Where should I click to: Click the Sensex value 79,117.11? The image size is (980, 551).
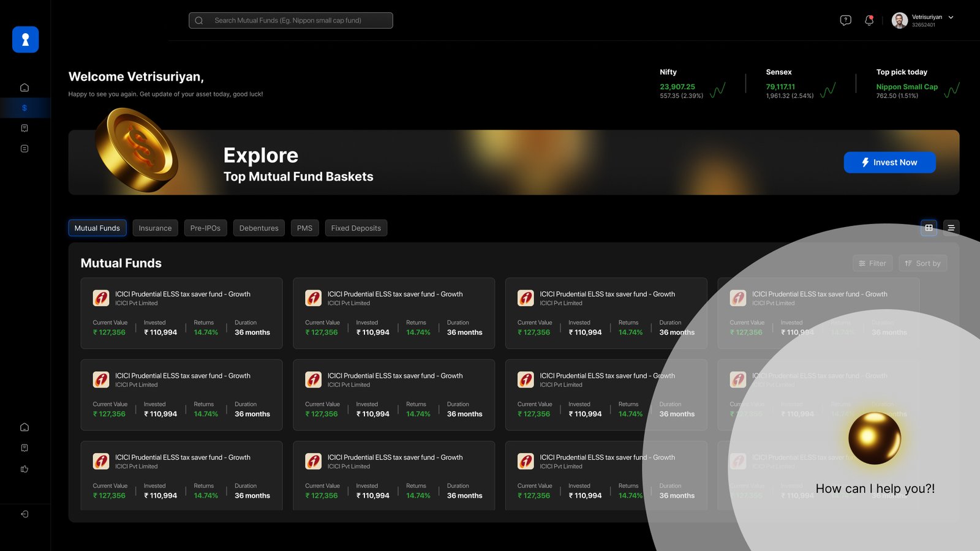pos(780,87)
